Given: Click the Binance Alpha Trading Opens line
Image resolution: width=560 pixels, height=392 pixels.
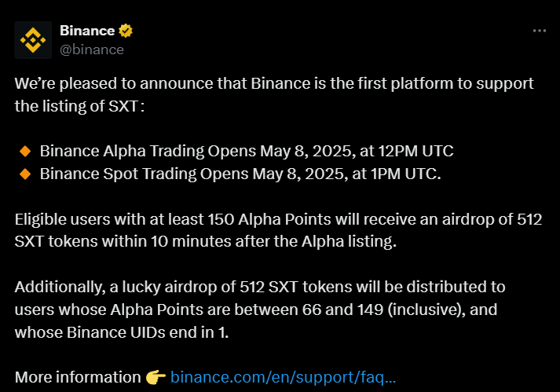Looking at the screenshot, I should tap(247, 151).
